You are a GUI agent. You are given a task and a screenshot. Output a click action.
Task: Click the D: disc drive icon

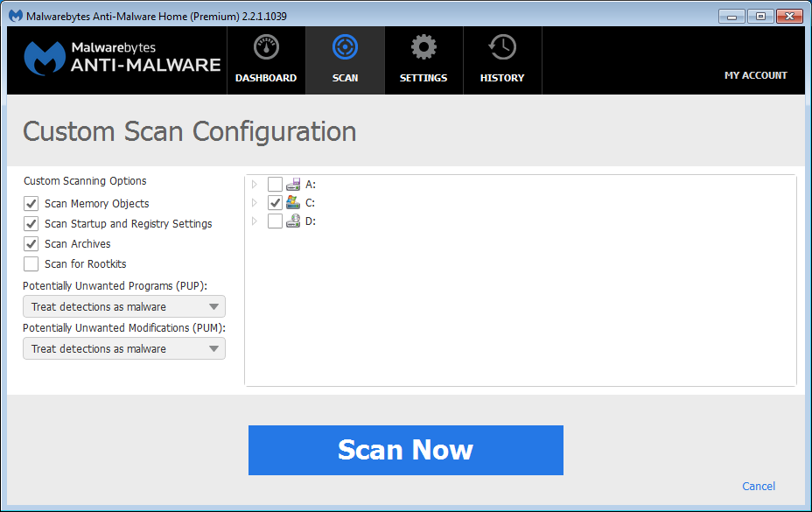pos(293,221)
